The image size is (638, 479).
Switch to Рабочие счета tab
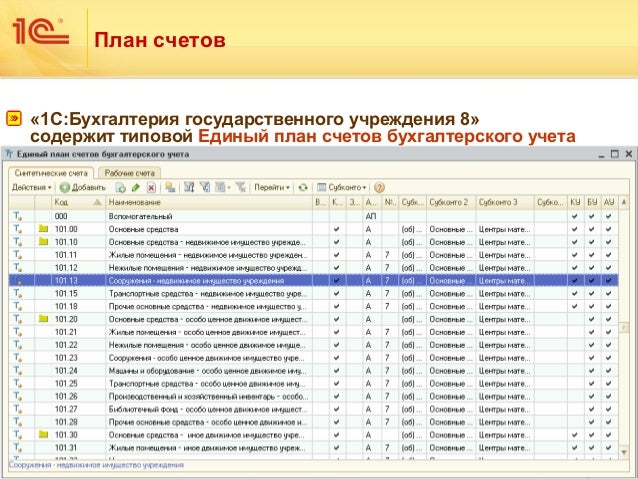tap(129, 173)
